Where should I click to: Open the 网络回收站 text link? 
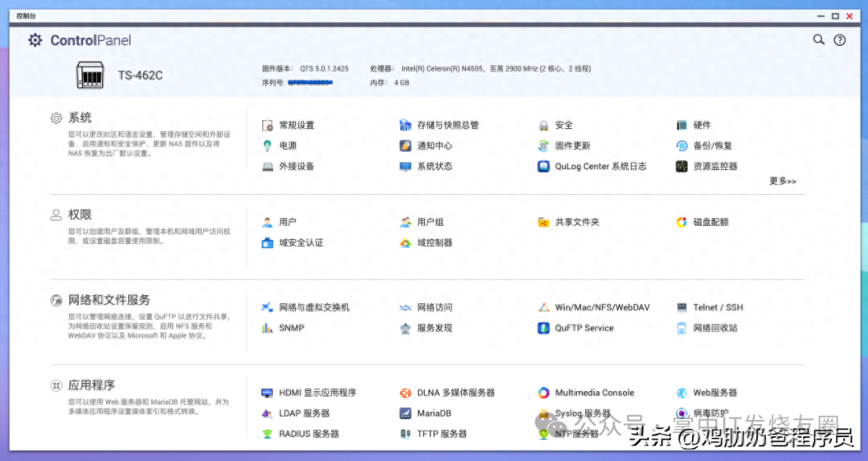715,328
